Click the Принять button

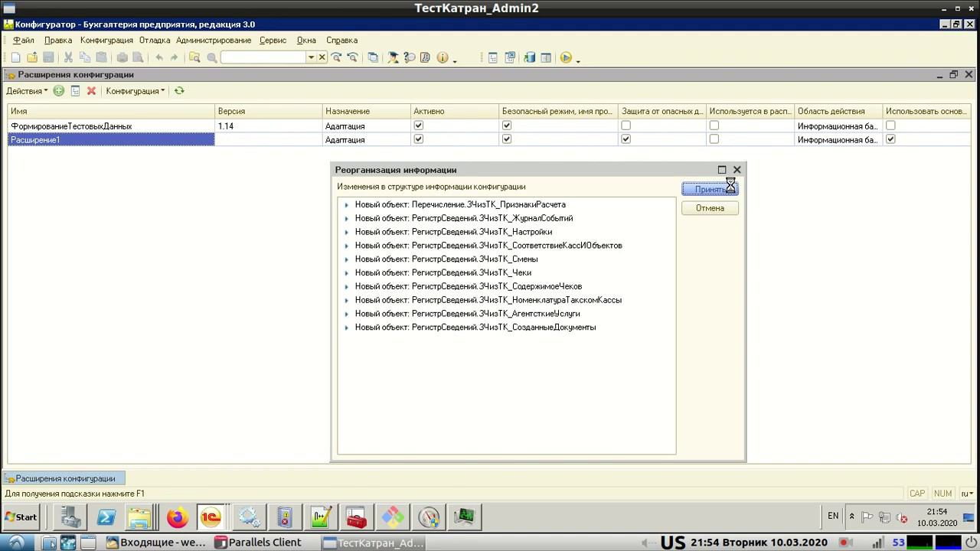click(710, 189)
